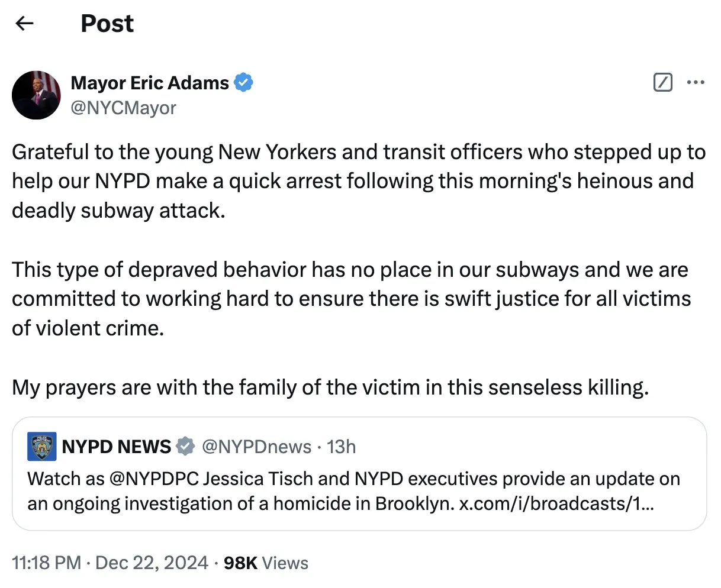Screen dimensions: 721x588
Task: Click the @NYPDnews handle in quoted post
Action: [x=256, y=447]
